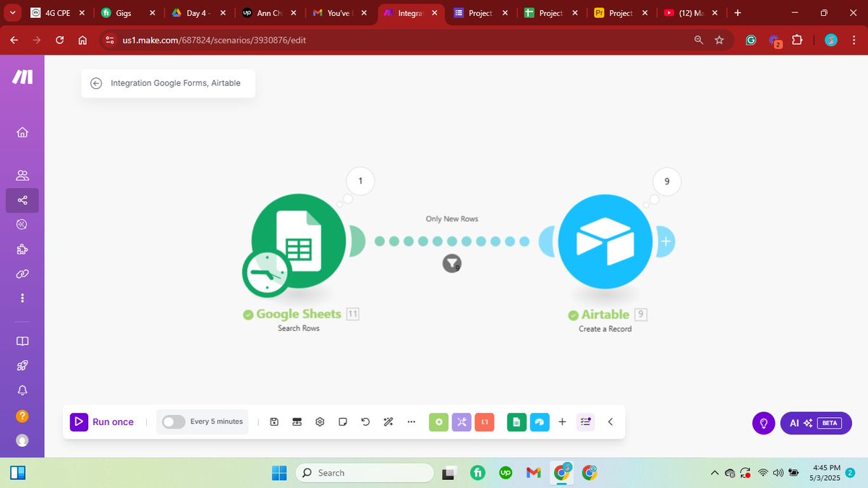Click the Airtable favorite in toolbar
Viewport: 868px width, 488px height.
tap(540, 421)
